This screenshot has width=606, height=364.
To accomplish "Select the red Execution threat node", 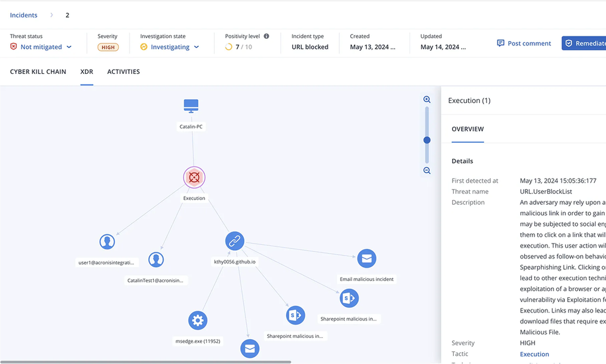I will tap(194, 177).
